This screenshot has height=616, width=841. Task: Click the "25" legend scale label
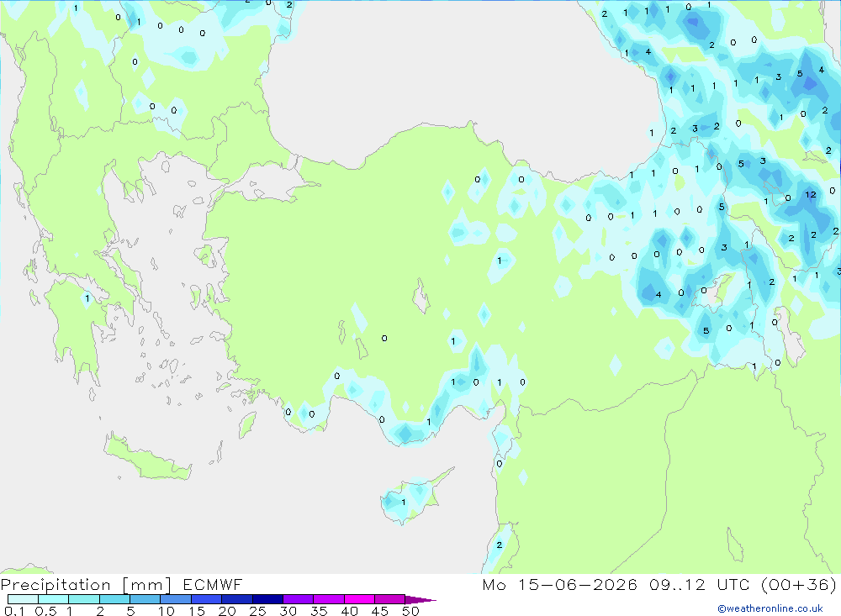click(257, 611)
